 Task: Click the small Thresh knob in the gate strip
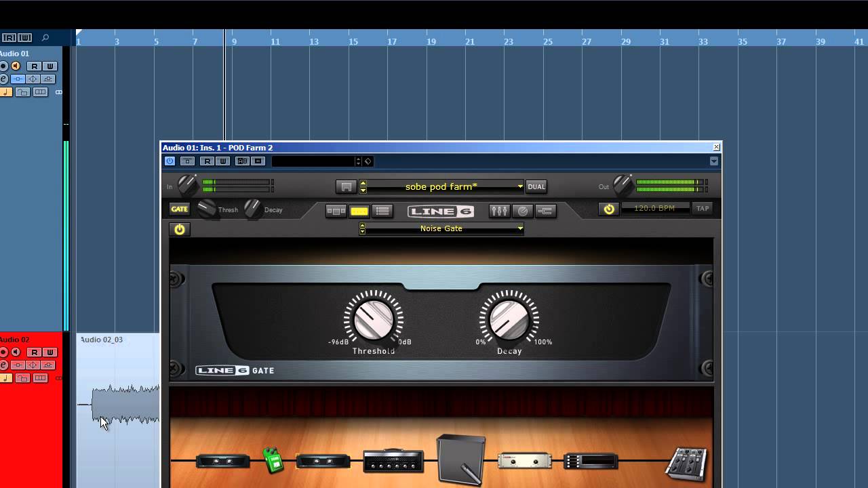click(206, 209)
